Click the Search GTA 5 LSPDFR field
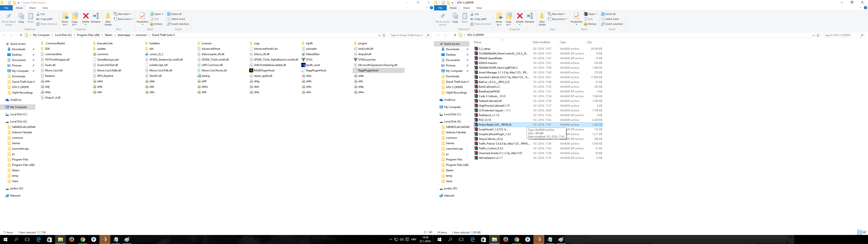The height and width of the screenshot is (244, 868). 841,35
